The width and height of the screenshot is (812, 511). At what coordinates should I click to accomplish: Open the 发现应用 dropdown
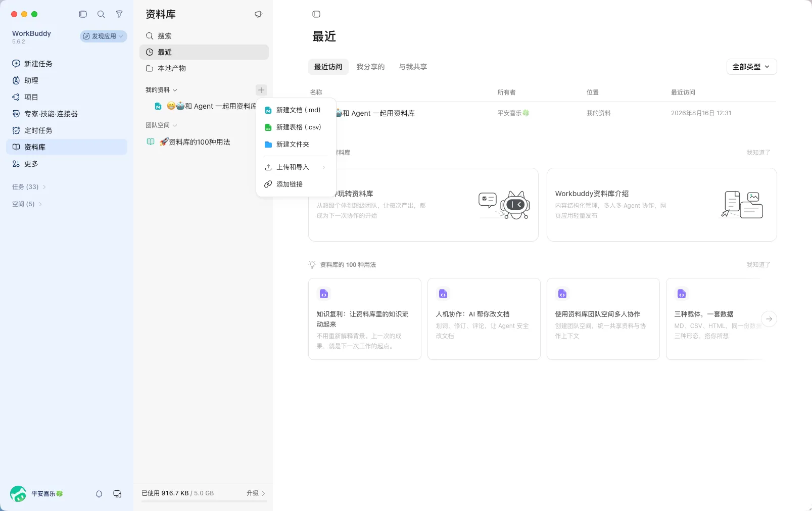click(104, 36)
